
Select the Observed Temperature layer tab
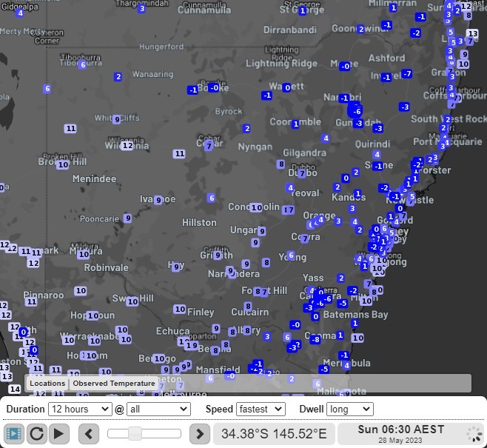tap(113, 384)
